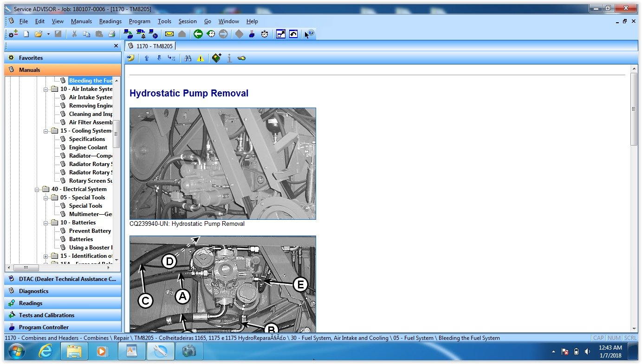The height and width of the screenshot is (364, 642).
Task: Collapse the 40 - Electrical System folder
Action: (37, 189)
